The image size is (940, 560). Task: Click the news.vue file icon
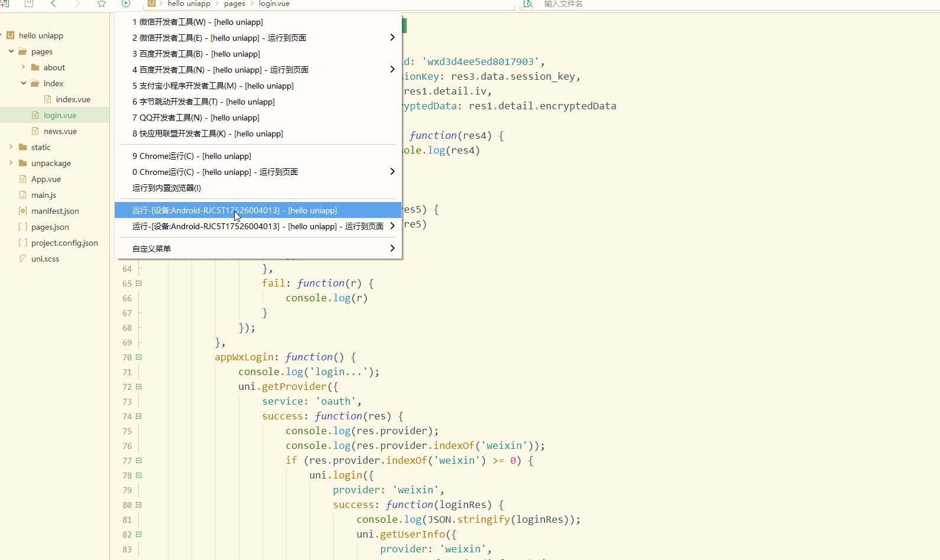tap(35, 131)
